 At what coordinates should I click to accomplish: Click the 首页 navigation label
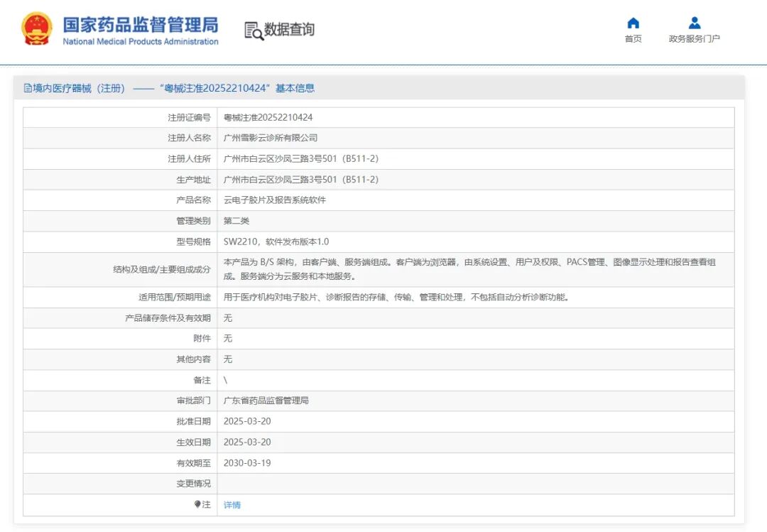click(x=633, y=39)
